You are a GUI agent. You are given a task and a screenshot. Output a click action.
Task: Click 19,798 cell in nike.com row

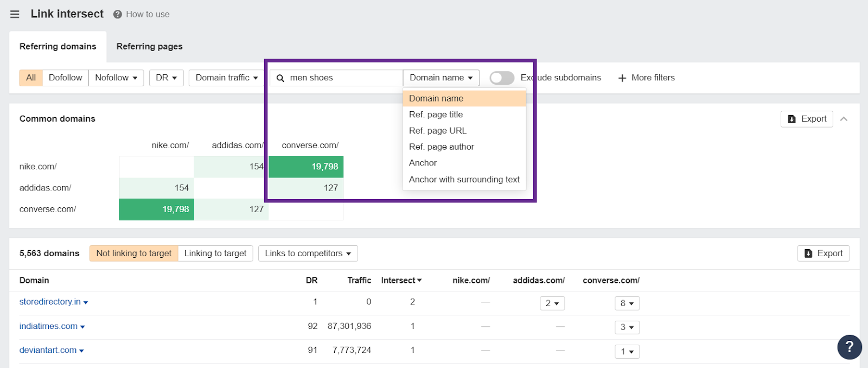pos(306,167)
